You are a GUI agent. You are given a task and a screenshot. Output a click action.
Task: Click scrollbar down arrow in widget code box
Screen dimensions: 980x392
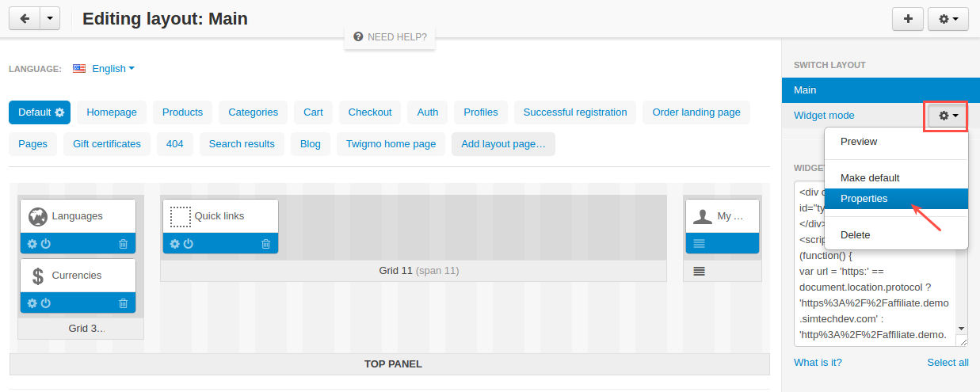tap(962, 328)
